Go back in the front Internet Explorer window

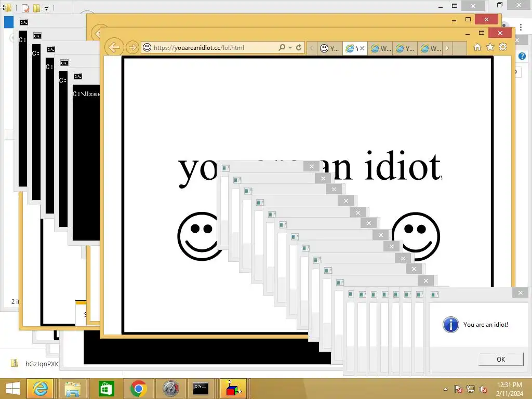(x=114, y=47)
